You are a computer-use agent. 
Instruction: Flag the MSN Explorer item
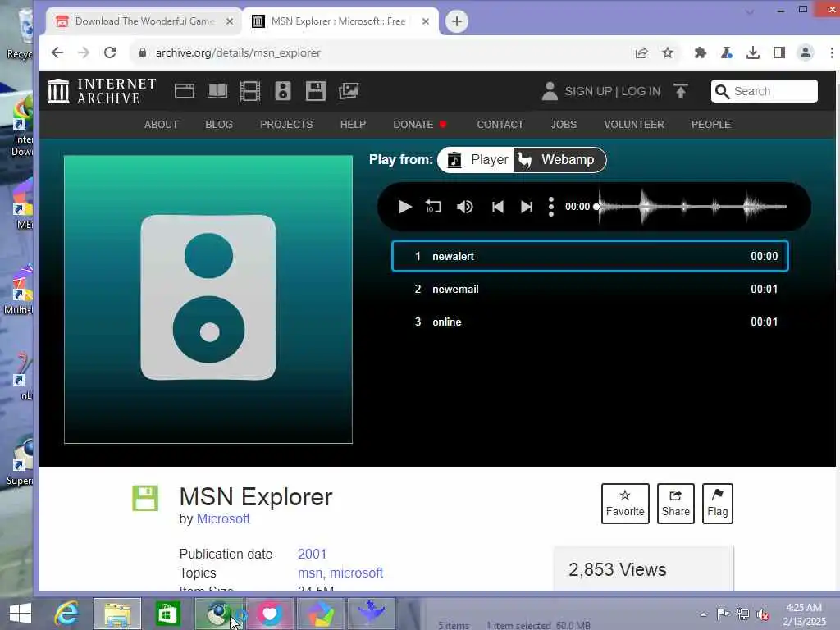click(717, 504)
